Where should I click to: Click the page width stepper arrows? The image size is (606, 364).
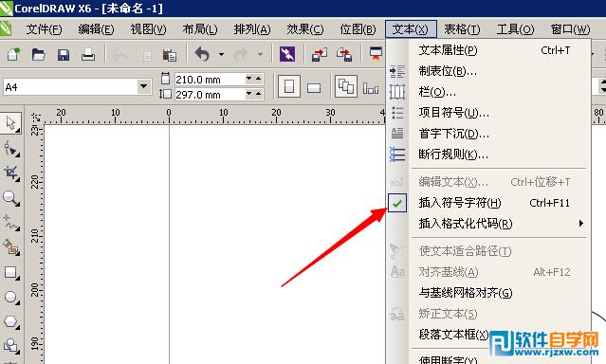coord(254,79)
